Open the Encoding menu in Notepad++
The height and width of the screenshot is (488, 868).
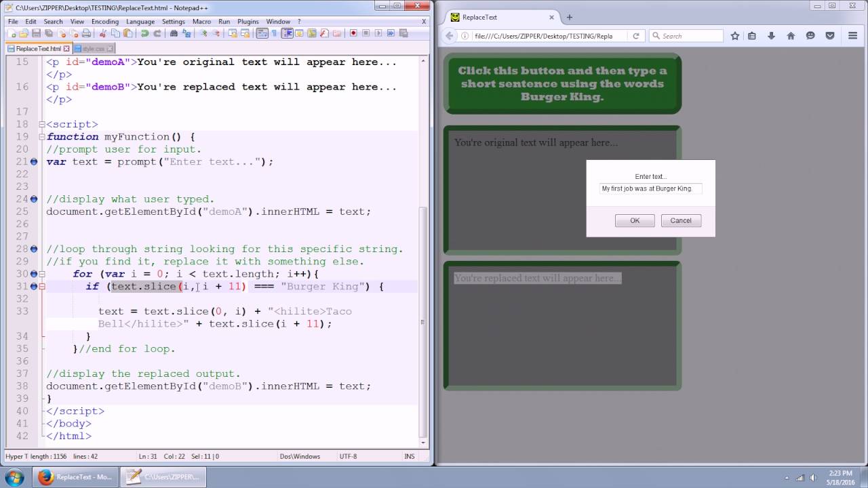click(105, 22)
